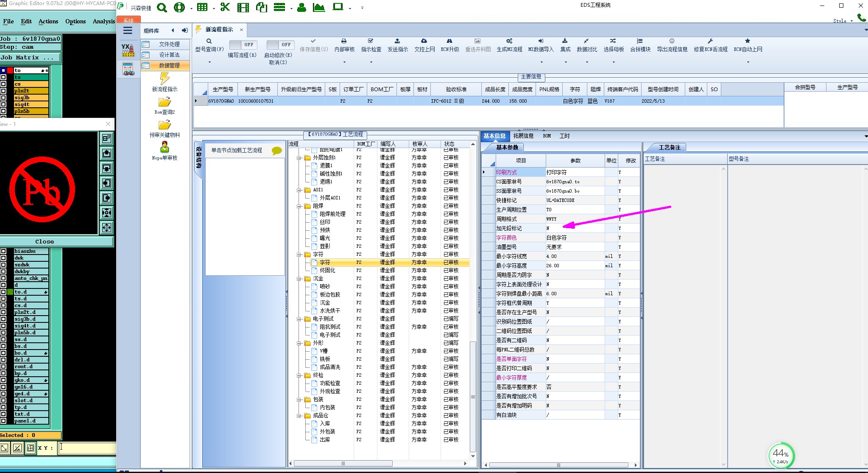Viewport: 868px width, 473px height.
Task: Click the Nope单审核 person icon
Action: click(165, 147)
